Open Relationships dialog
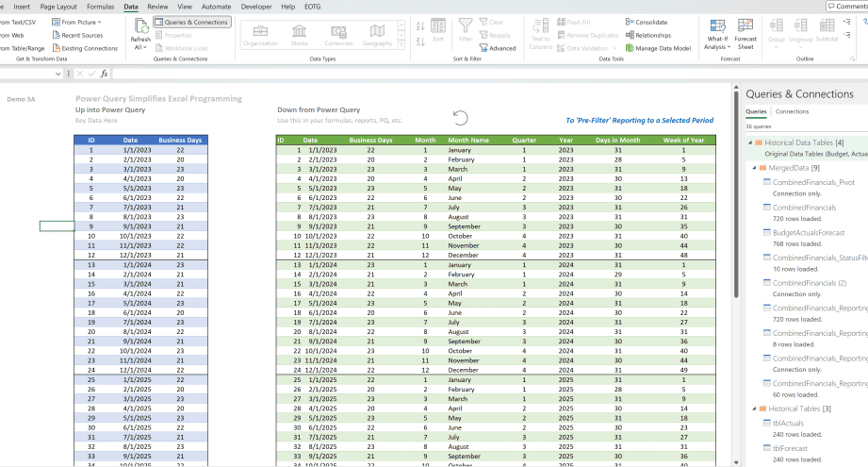868x467 pixels. (x=648, y=35)
